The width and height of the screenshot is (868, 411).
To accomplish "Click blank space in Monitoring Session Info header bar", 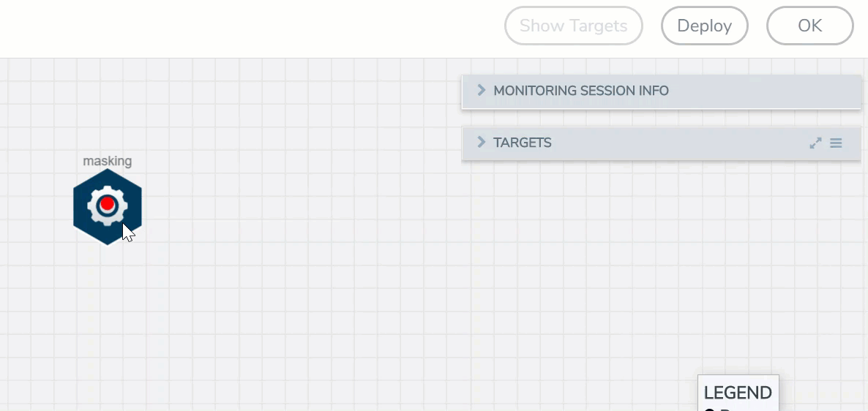I will tap(761, 91).
